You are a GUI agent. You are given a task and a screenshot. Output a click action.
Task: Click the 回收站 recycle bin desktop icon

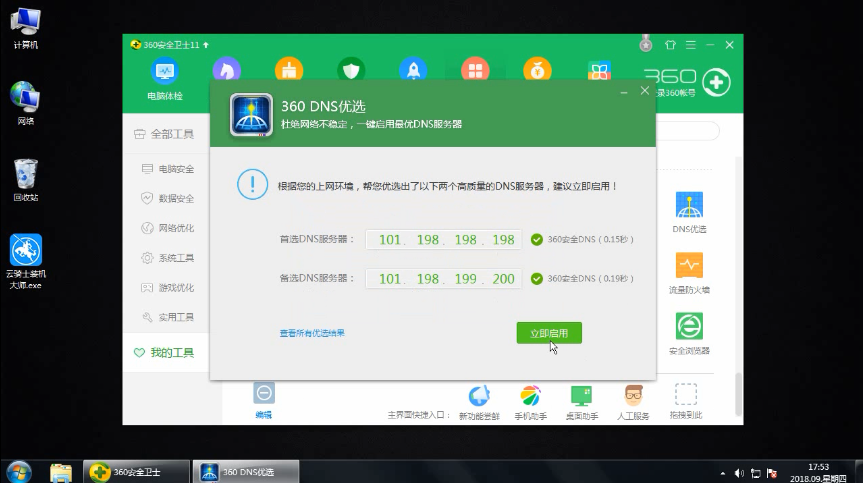click(25, 180)
